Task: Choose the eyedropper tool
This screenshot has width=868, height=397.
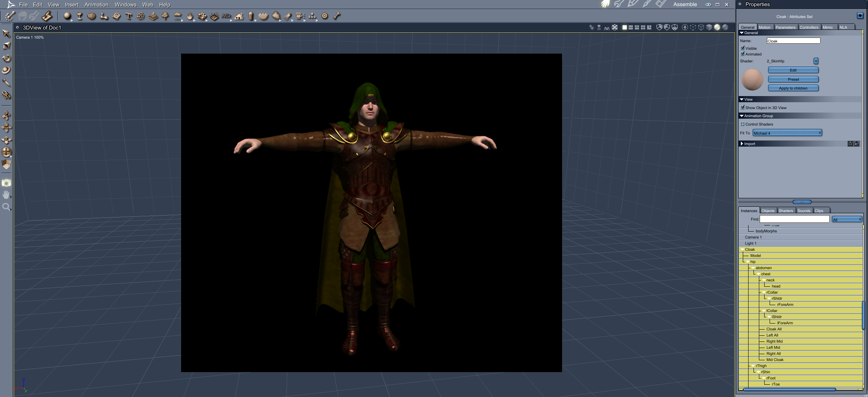Action: coord(6,83)
